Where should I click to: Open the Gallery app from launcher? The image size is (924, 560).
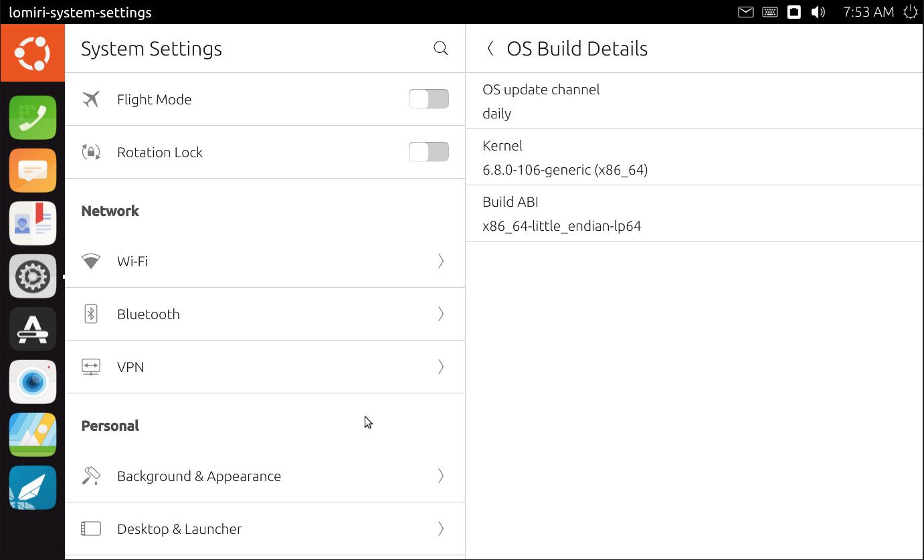[33, 435]
